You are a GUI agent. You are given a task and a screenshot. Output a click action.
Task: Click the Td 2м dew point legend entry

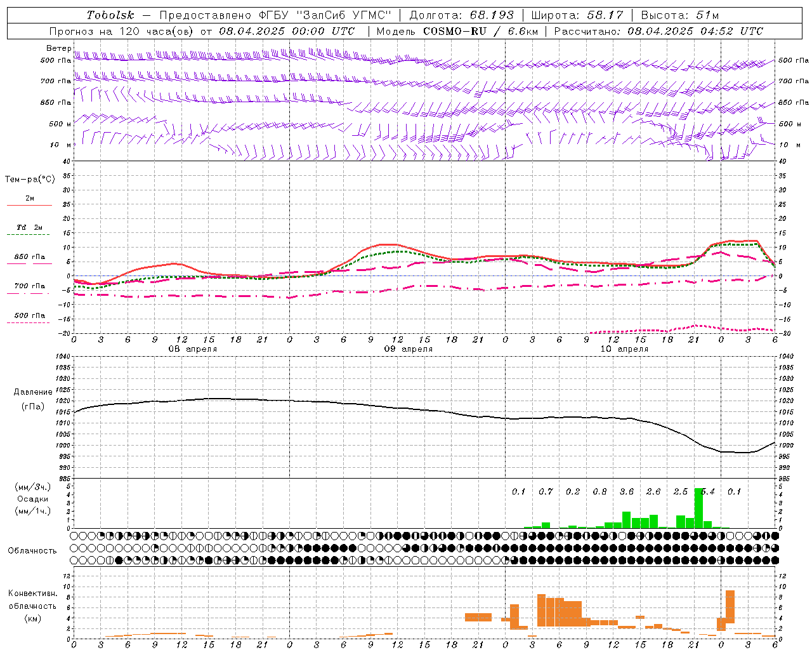pos(30,227)
